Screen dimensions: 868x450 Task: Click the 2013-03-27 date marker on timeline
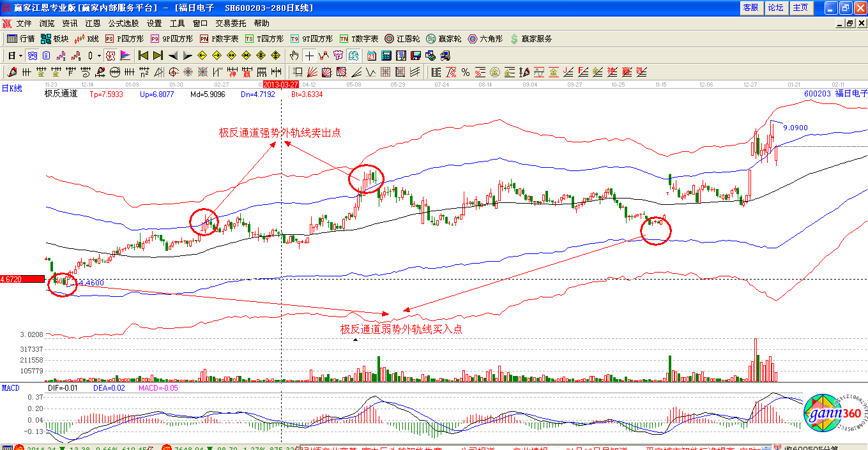click(281, 84)
